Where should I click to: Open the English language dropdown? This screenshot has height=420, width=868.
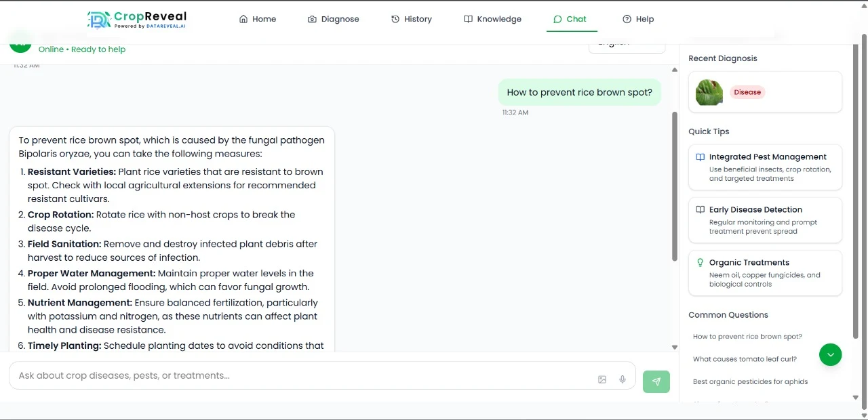626,42
